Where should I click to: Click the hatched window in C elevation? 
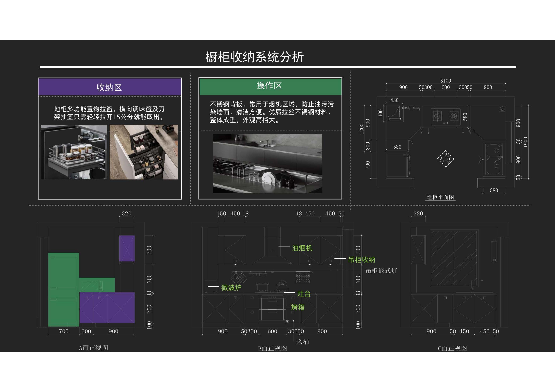[454, 258]
